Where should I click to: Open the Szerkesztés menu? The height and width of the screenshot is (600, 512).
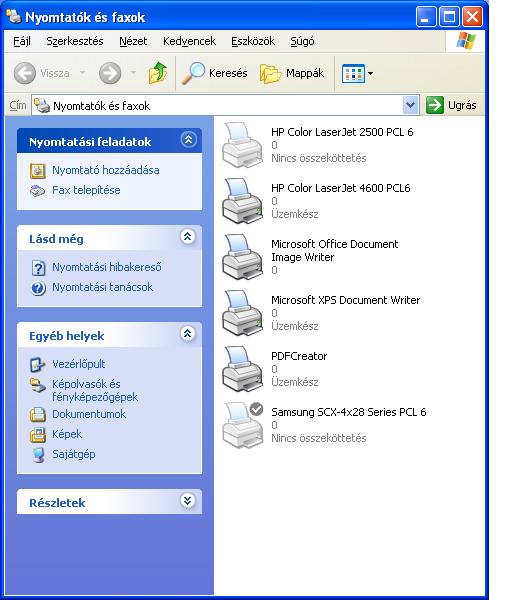point(75,41)
